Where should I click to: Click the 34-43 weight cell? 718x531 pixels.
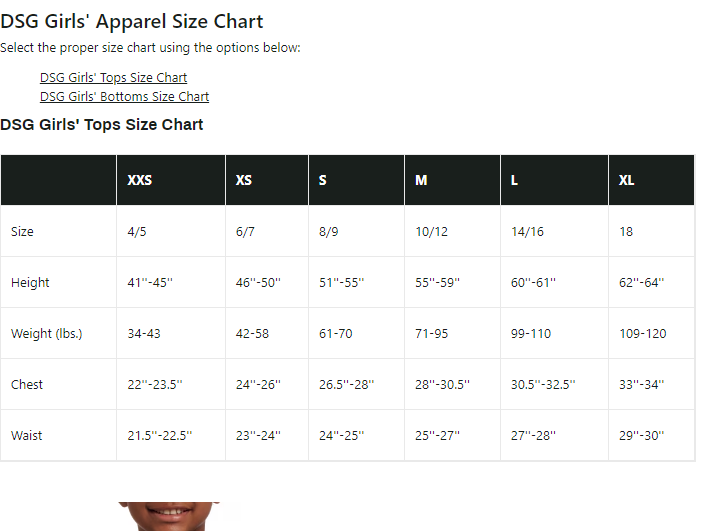click(x=144, y=333)
